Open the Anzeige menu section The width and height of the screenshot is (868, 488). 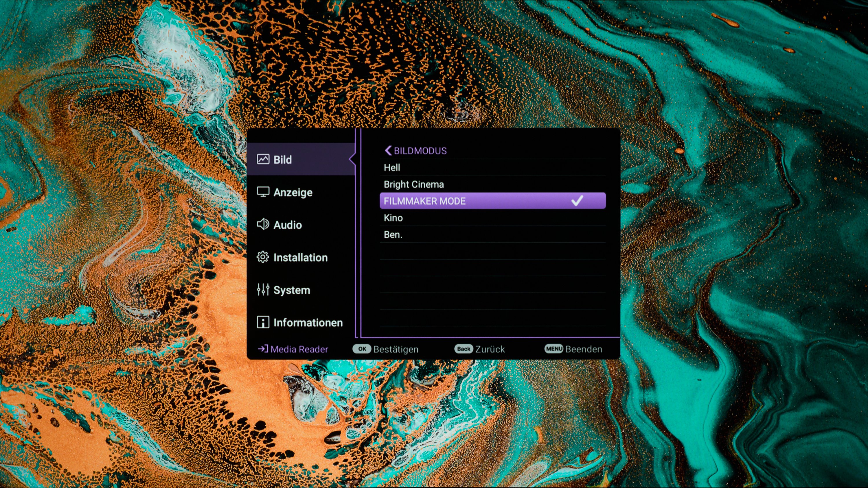[x=293, y=192]
